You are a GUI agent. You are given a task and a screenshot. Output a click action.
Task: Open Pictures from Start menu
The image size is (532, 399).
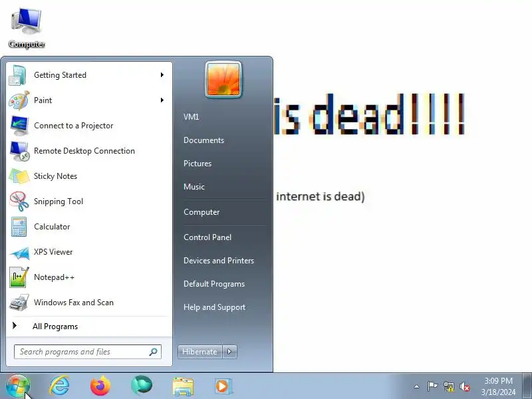click(x=198, y=164)
